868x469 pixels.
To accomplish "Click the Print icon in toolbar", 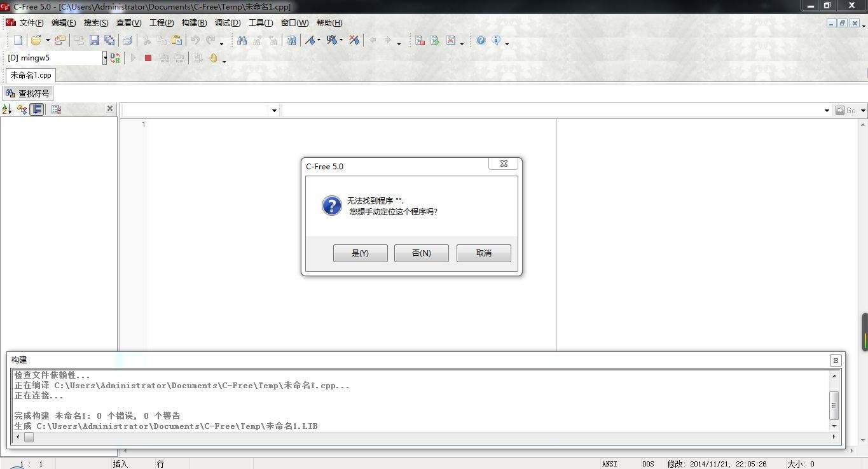I will pos(127,40).
